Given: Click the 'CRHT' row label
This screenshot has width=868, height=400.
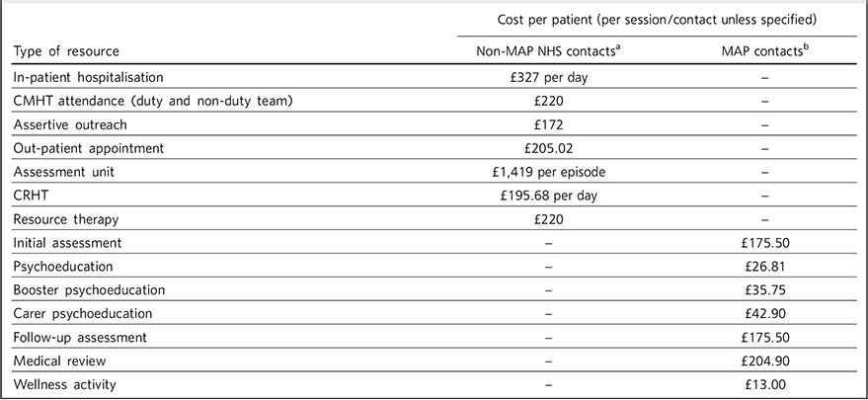Looking at the screenshot, I should [x=31, y=196].
